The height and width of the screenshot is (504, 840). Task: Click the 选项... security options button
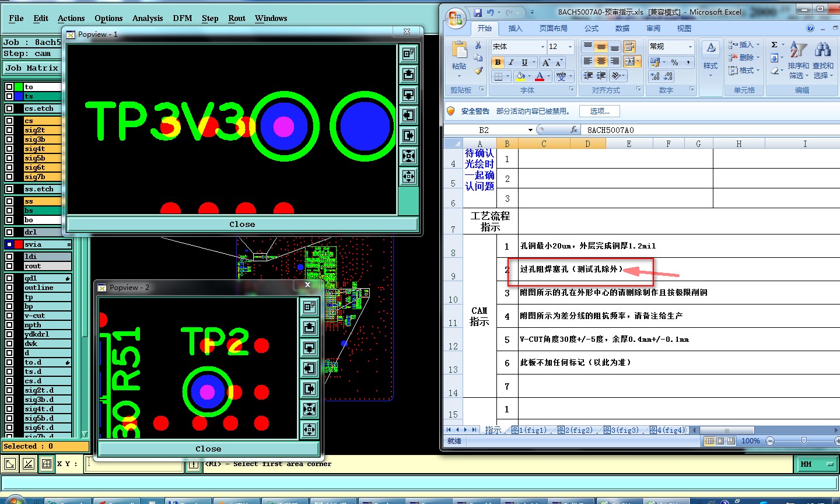pos(600,111)
